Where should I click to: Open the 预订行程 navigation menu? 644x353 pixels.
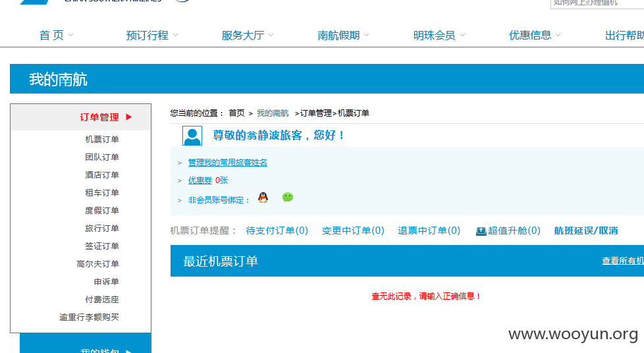[148, 36]
